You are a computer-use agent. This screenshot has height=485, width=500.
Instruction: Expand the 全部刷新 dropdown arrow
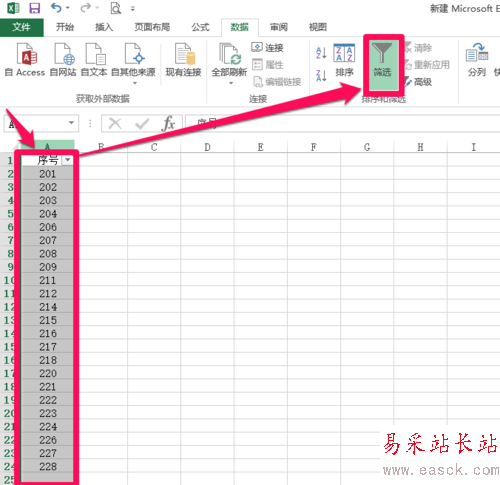231,83
